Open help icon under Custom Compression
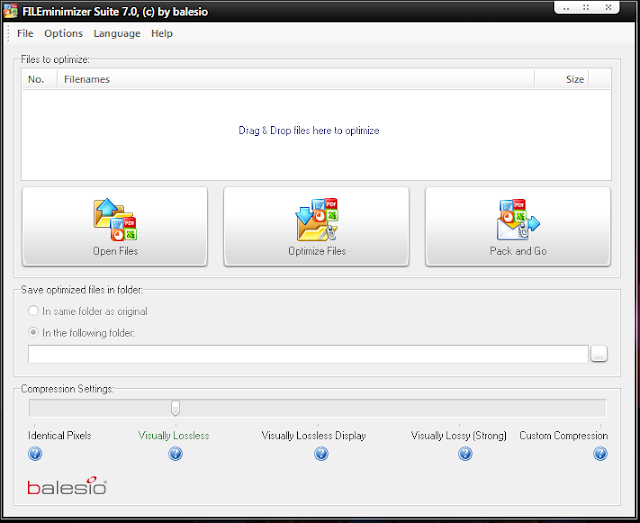640x523 pixels. click(x=600, y=454)
